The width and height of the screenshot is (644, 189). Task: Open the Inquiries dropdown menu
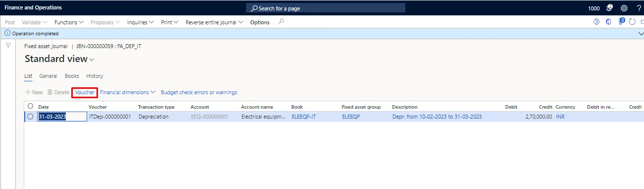click(x=141, y=22)
